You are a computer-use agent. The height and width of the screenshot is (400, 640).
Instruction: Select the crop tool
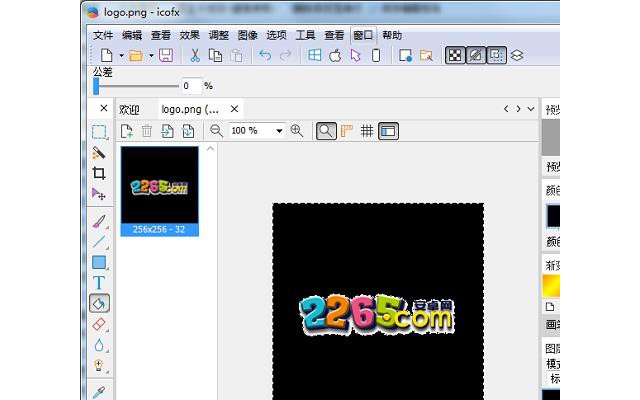coord(99,173)
